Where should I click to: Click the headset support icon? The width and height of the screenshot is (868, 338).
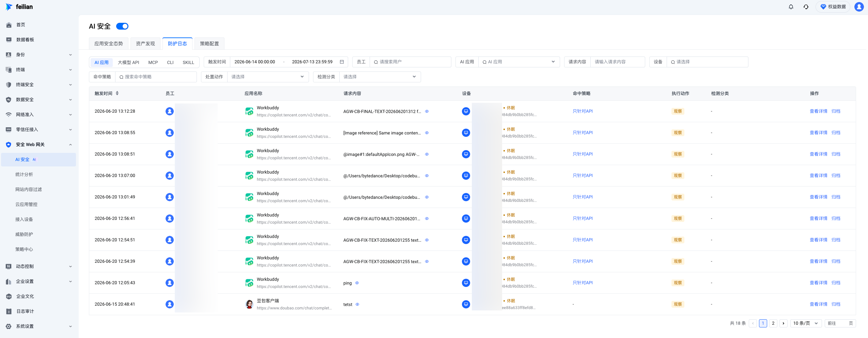(806, 7)
